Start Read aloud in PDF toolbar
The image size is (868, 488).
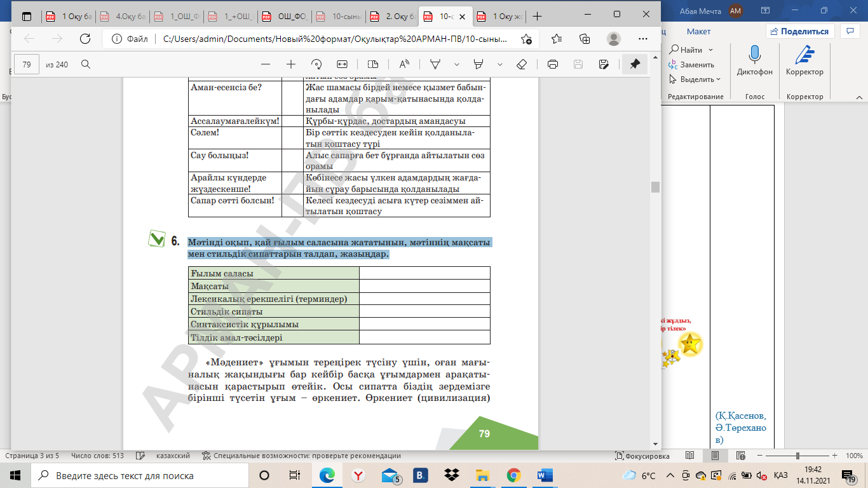404,64
